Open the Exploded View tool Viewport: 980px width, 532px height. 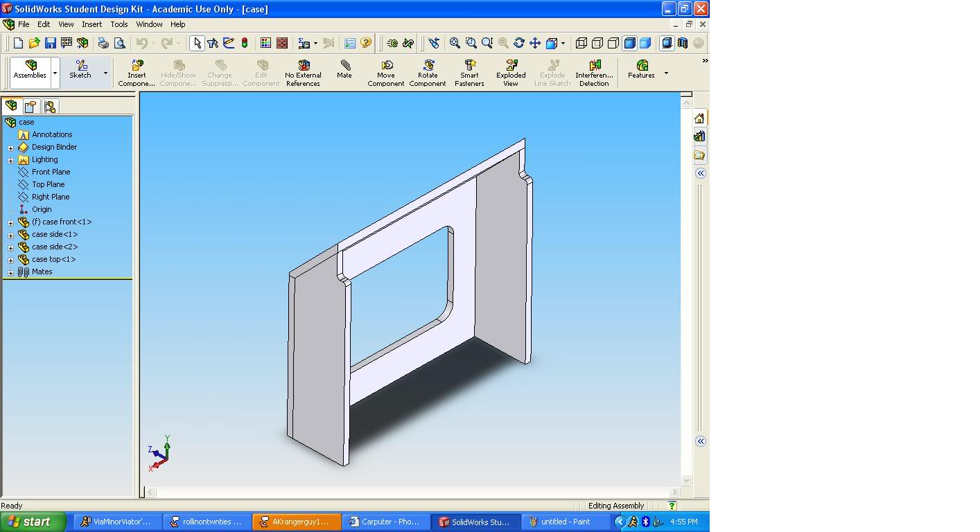[x=510, y=72]
